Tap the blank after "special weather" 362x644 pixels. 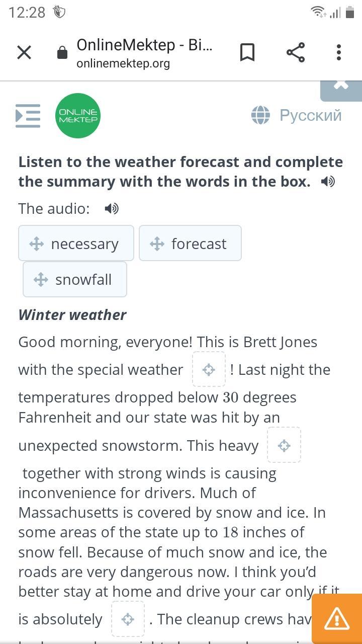209,370
